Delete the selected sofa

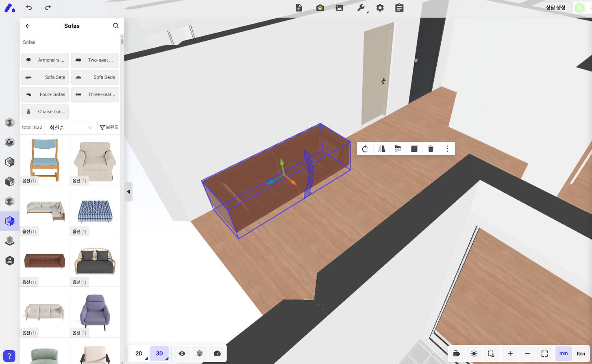[x=431, y=148]
